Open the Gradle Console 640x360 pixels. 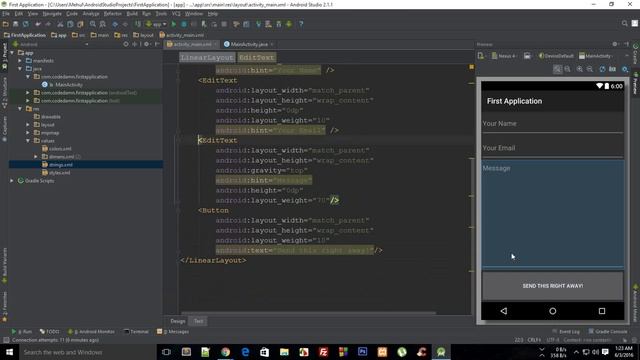608,331
